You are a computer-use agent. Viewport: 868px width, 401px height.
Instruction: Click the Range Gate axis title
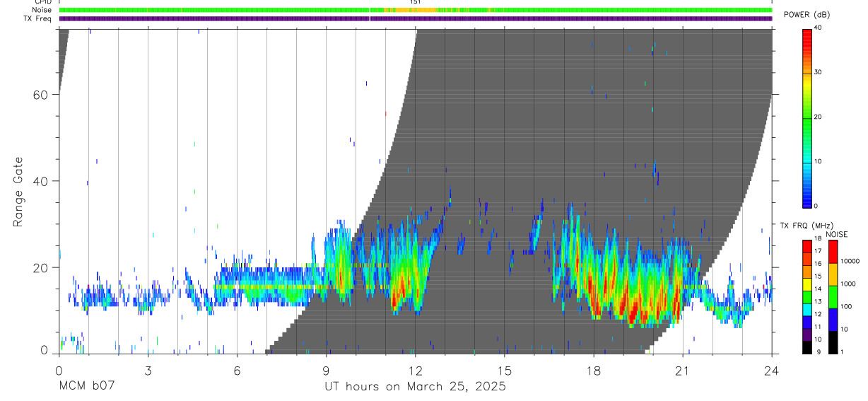coord(18,192)
